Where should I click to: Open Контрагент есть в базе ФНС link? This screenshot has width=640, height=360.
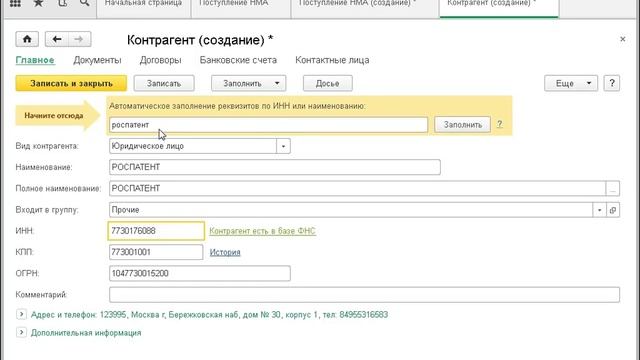[262, 231]
